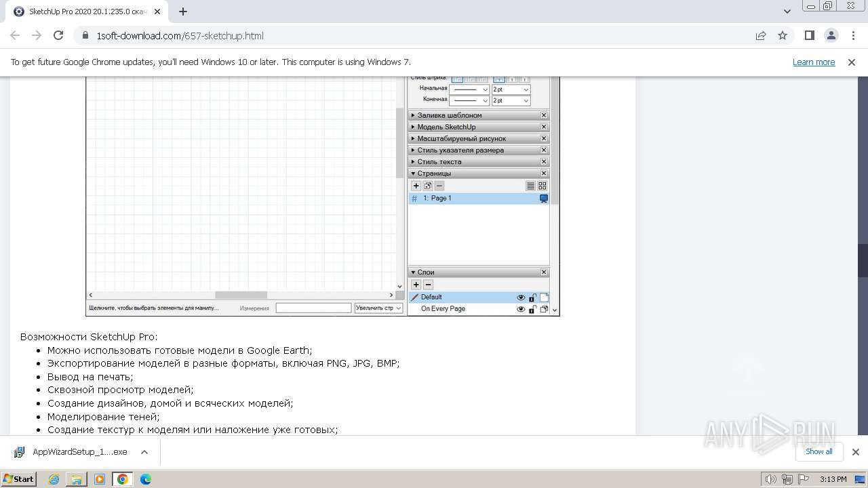Viewport: 868px width, 488px height.
Task: Click the clock showing 3:13 PM
Action: point(833,479)
